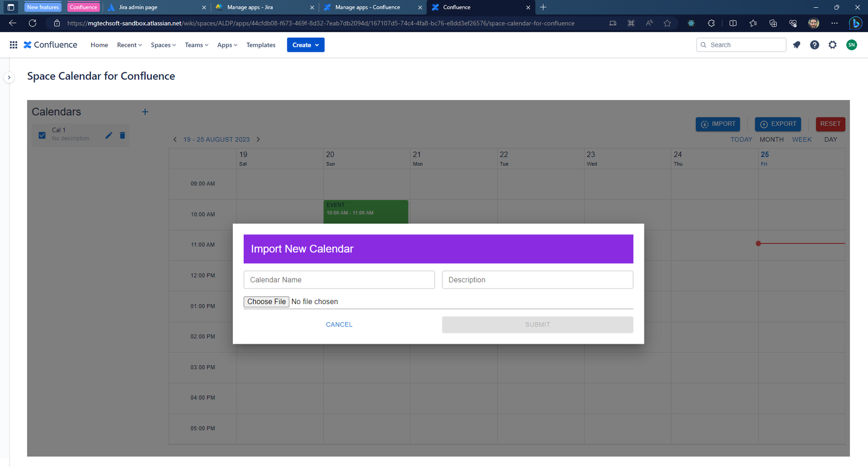Add page to favorites star icon
868x467 pixels.
[667, 23]
